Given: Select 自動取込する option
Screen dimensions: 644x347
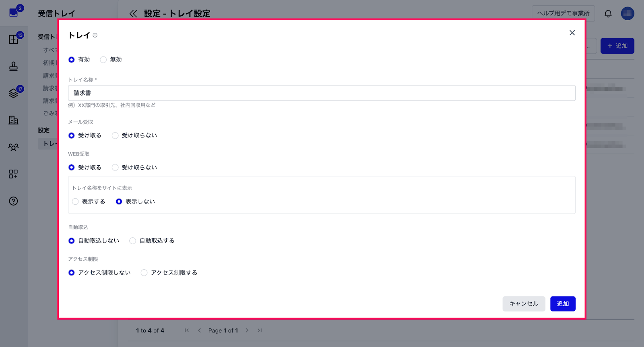Looking at the screenshot, I should tap(133, 241).
